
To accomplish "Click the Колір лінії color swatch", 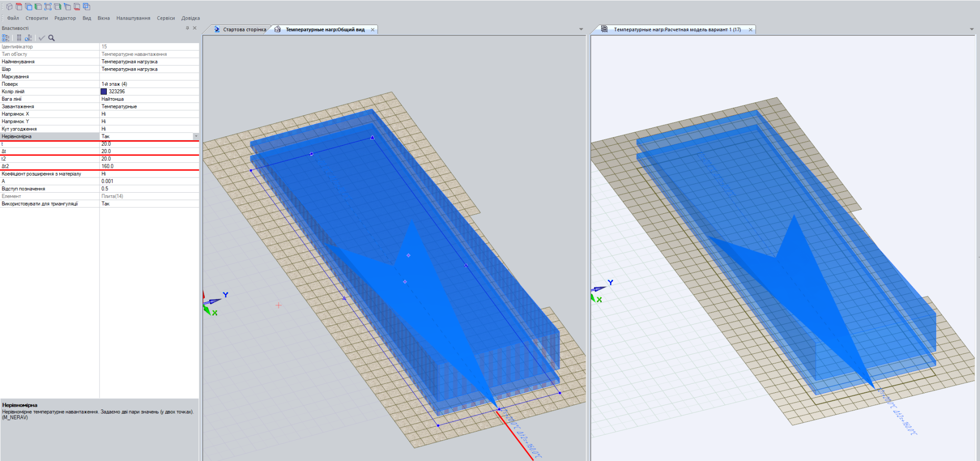I will (104, 91).
